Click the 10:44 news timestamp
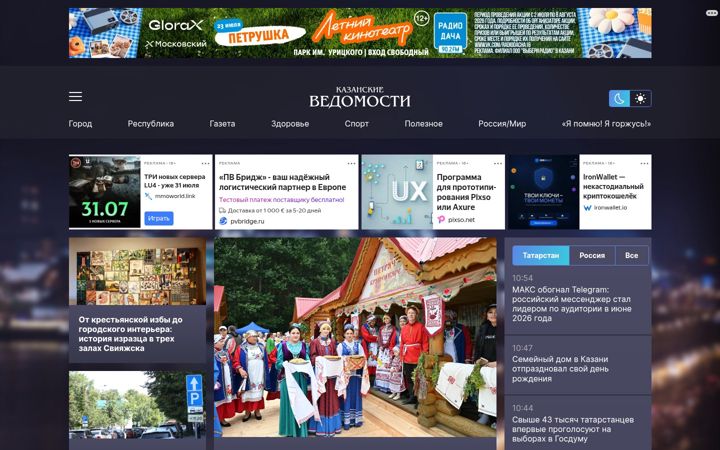The image size is (720, 450). coord(523,408)
